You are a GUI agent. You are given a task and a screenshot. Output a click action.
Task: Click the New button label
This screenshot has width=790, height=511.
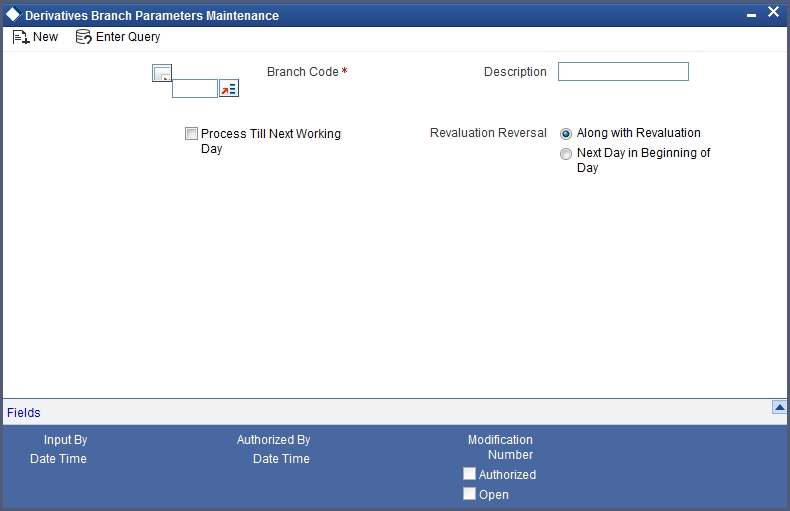click(45, 37)
